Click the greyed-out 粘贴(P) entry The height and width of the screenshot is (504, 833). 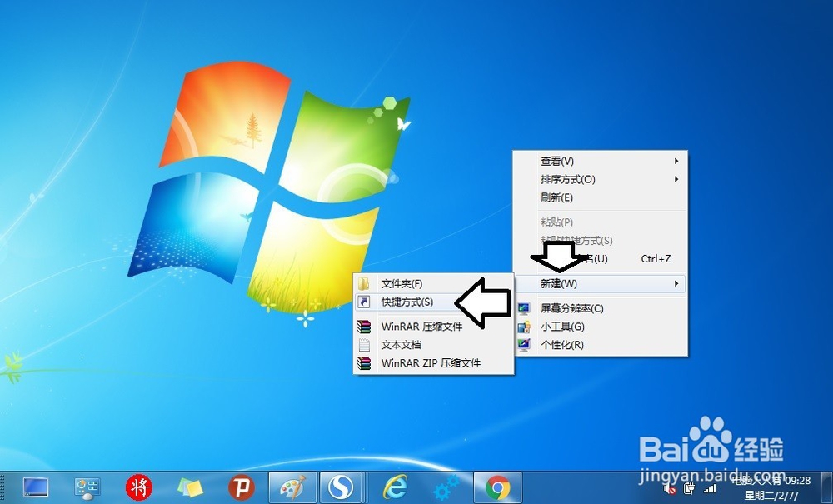click(x=601, y=222)
